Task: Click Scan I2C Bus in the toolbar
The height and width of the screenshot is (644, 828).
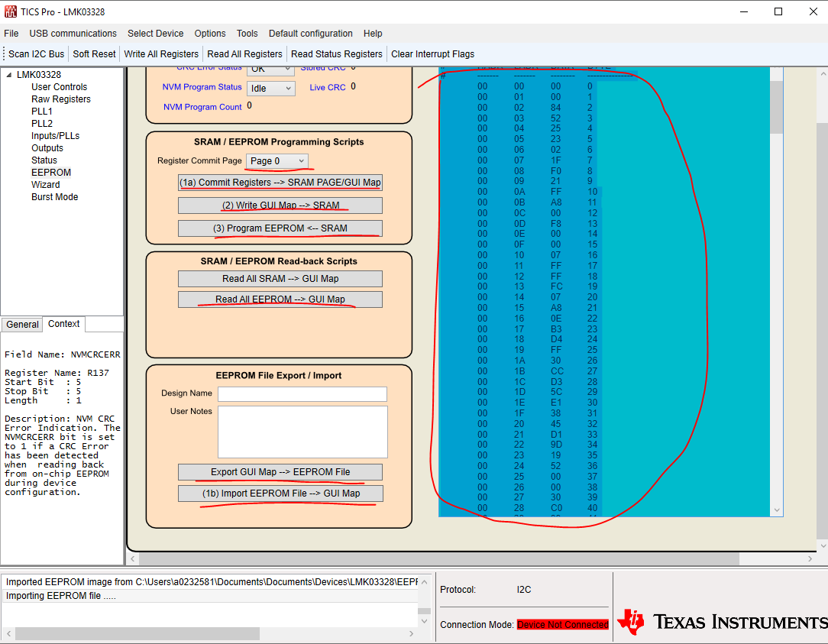Action: pyautogui.click(x=36, y=54)
